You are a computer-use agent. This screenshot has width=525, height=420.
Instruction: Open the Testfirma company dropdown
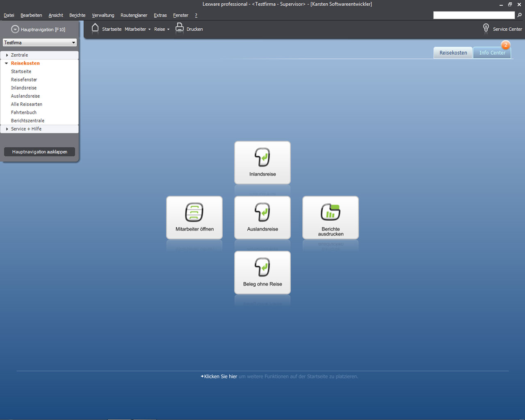coord(39,43)
